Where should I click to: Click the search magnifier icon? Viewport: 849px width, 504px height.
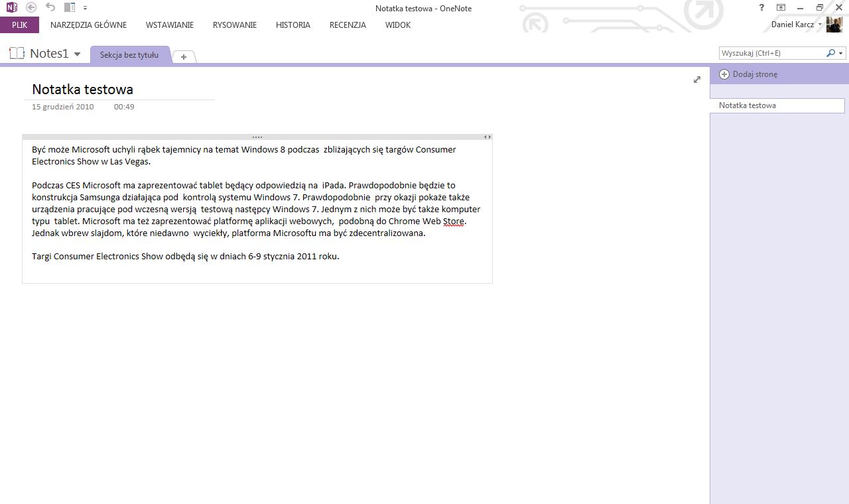click(x=830, y=53)
